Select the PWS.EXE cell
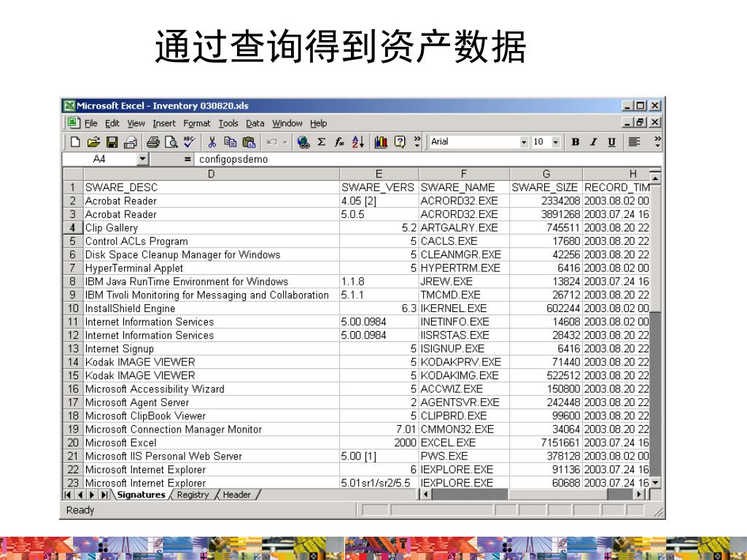The height and width of the screenshot is (560, 747). (464, 456)
